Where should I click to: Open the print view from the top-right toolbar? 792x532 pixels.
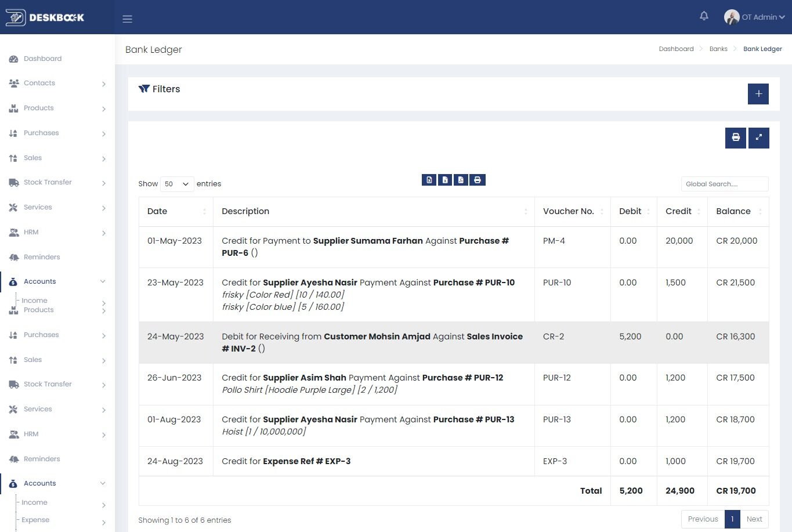[735, 137]
